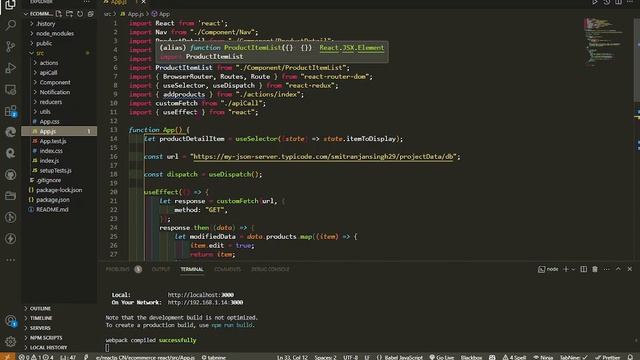
Task: Click the New Folder icon in Explorer header
Action: (69, 14)
